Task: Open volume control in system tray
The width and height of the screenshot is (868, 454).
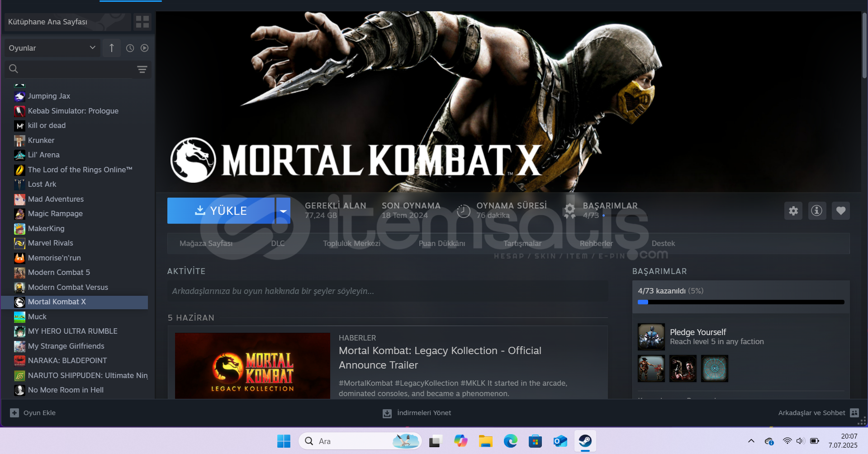Action: coord(800,441)
